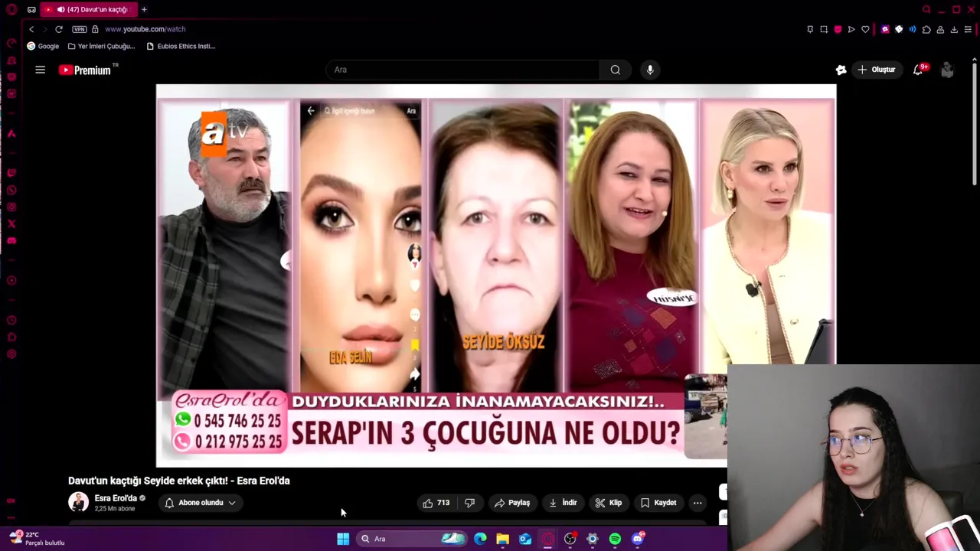Click the taskbar Ara search box
The height and width of the screenshot is (551, 980).
(413, 539)
